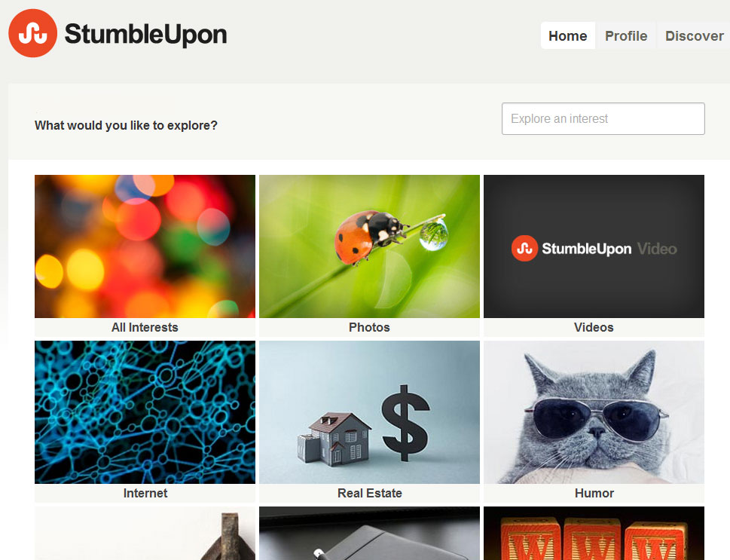Open the Humor caption link
Image resolution: width=730 pixels, height=560 pixels.
point(594,494)
